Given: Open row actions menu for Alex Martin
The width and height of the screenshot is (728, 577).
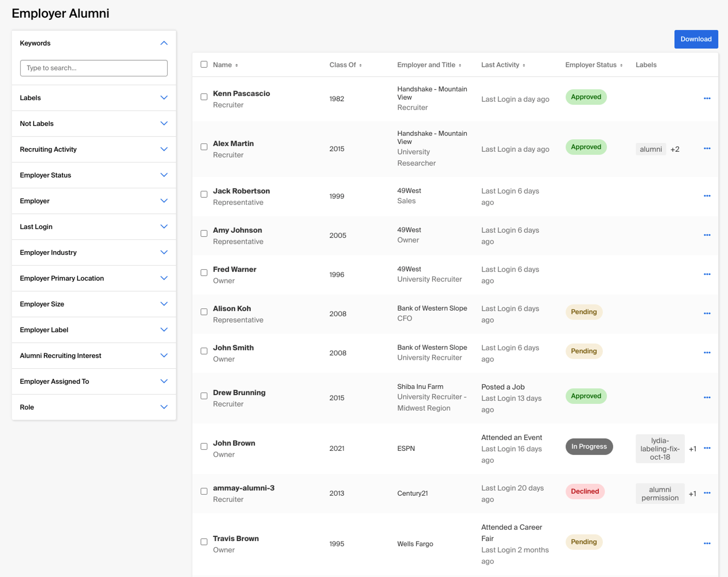Looking at the screenshot, I should point(707,148).
